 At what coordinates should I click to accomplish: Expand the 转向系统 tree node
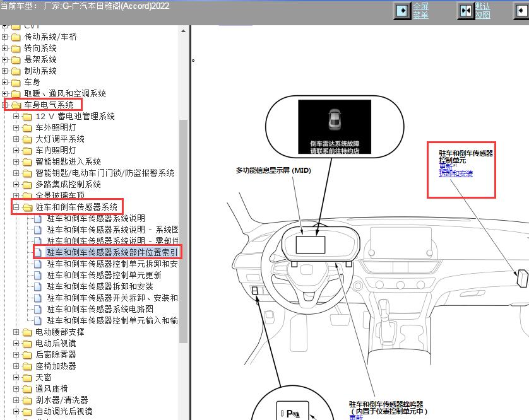point(4,48)
